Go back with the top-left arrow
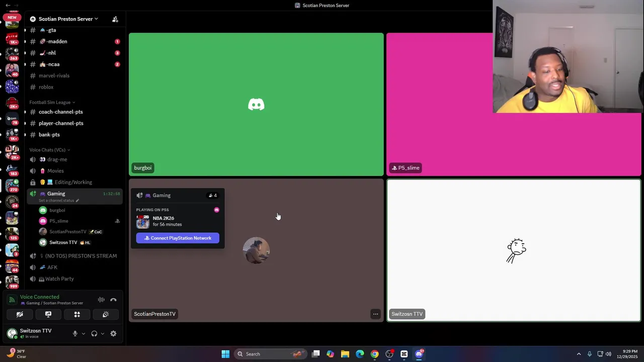This screenshot has height=362, width=644. point(8,5)
